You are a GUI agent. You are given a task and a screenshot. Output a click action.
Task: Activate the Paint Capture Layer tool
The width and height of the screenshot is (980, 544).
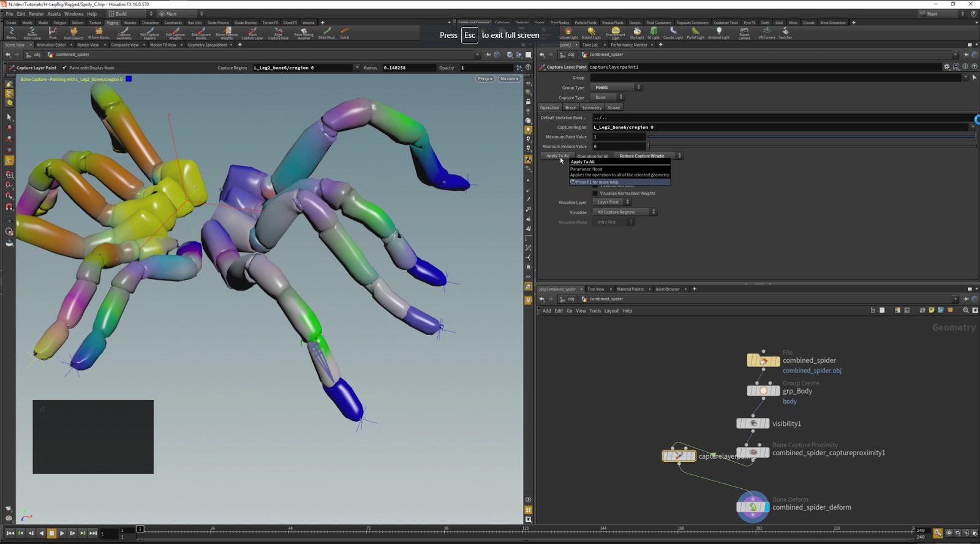pyautogui.click(x=252, y=32)
